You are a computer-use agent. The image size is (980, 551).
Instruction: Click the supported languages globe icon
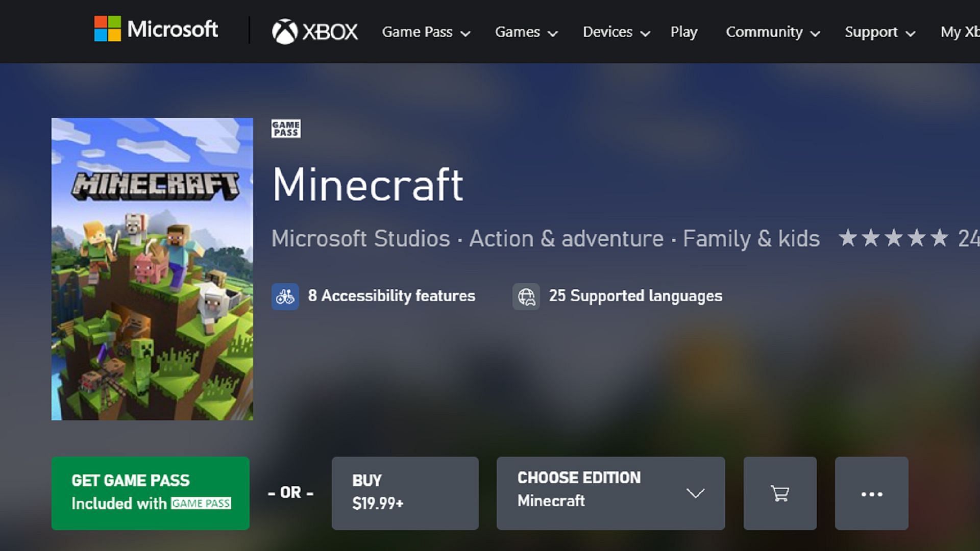click(526, 296)
